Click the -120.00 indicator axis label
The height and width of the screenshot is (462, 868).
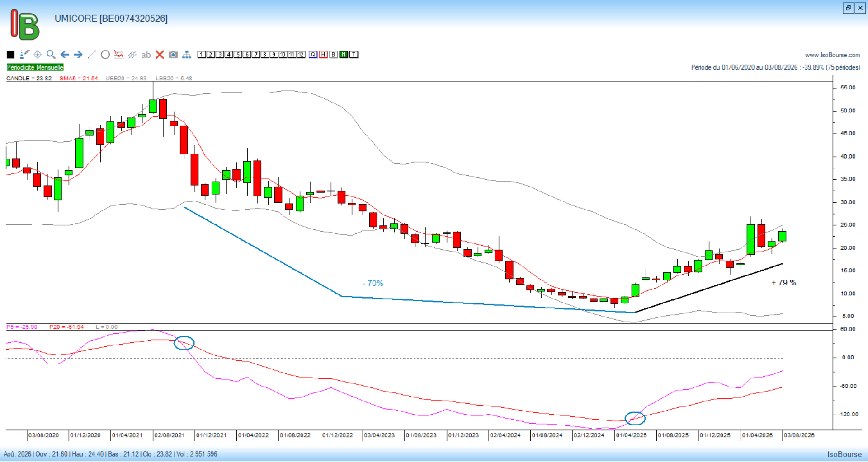848,415
